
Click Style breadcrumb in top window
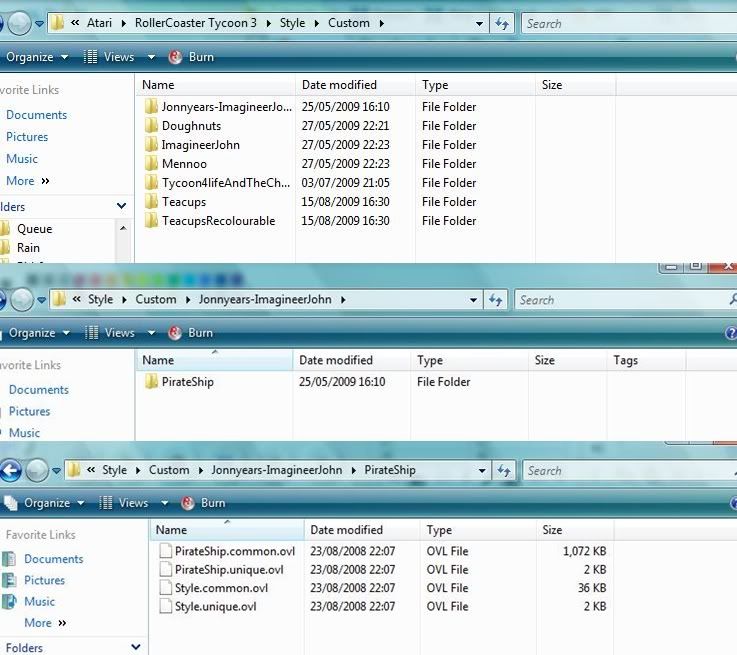292,23
